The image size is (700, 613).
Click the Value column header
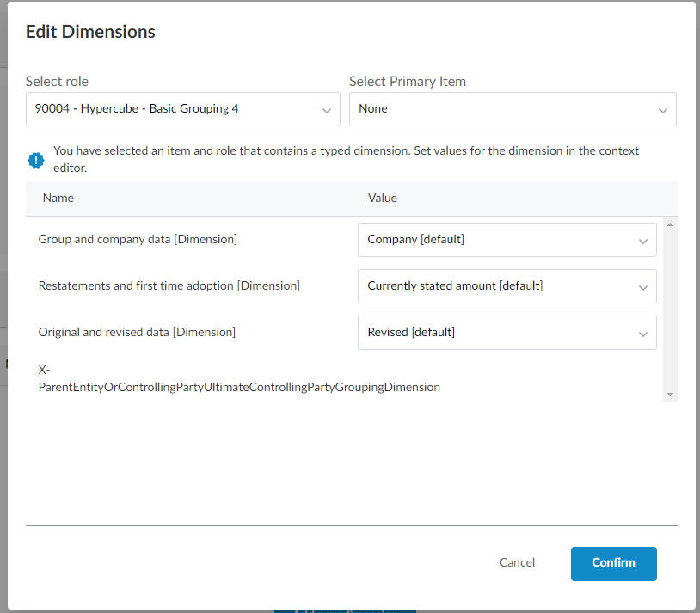[383, 198]
